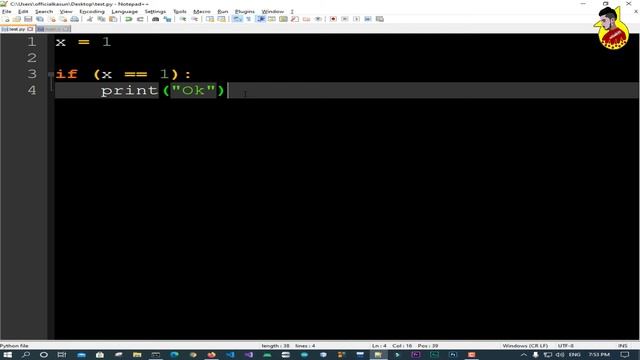Click the Stop Recording macro icon
The height and width of the screenshot is (360, 640).
[x=344, y=19]
